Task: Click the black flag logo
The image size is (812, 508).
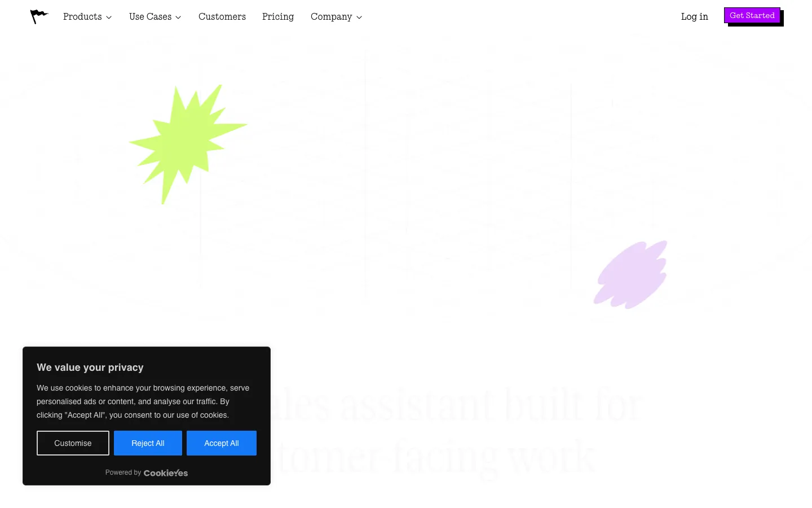Action: 39,16
